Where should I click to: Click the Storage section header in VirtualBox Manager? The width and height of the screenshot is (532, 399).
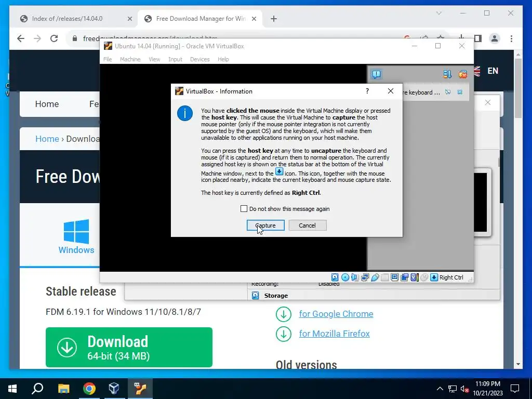click(x=276, y=296)
